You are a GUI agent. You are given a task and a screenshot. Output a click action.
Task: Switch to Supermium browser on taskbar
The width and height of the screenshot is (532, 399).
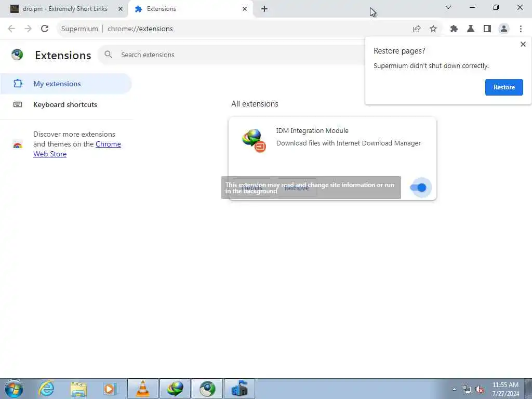pos(207,389)
